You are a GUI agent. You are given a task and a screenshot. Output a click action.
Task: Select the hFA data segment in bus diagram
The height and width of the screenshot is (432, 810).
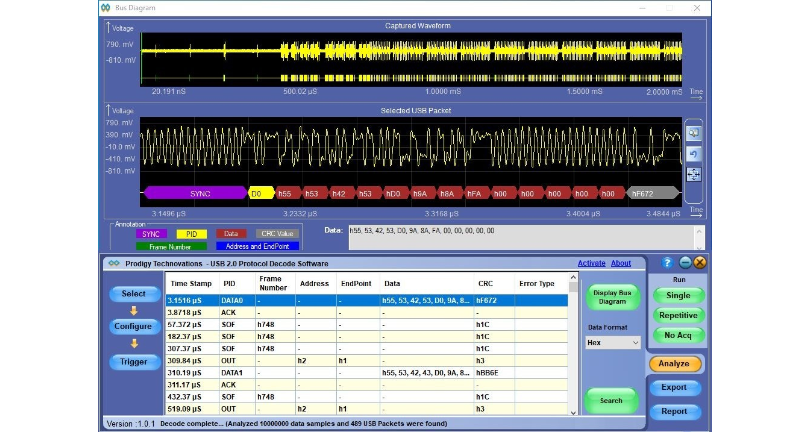tap(477, 194)
